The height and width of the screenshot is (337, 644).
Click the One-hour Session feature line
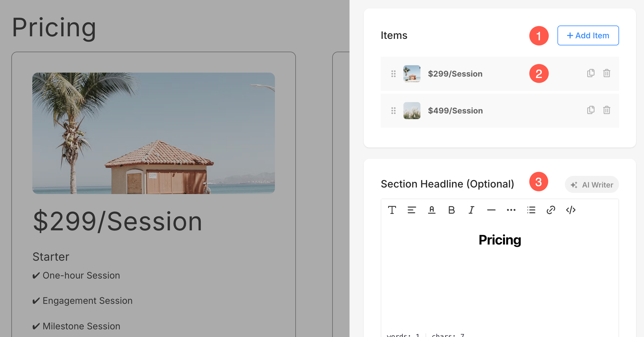point(76,275)
